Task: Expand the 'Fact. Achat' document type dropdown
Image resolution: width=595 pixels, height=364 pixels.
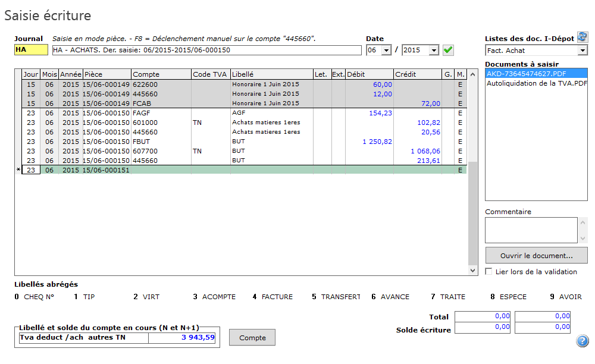Action: point(583,51)
